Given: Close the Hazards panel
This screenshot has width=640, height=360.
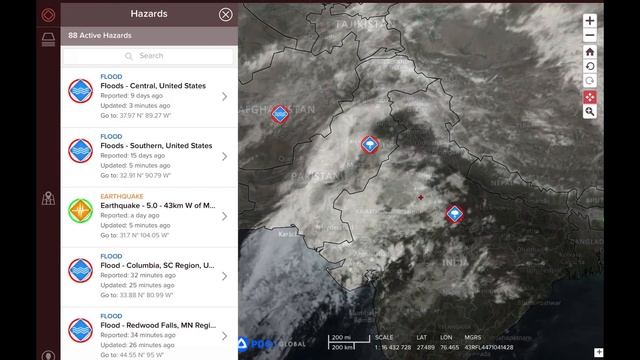Looking at the screenshot, I should point(225,15).
